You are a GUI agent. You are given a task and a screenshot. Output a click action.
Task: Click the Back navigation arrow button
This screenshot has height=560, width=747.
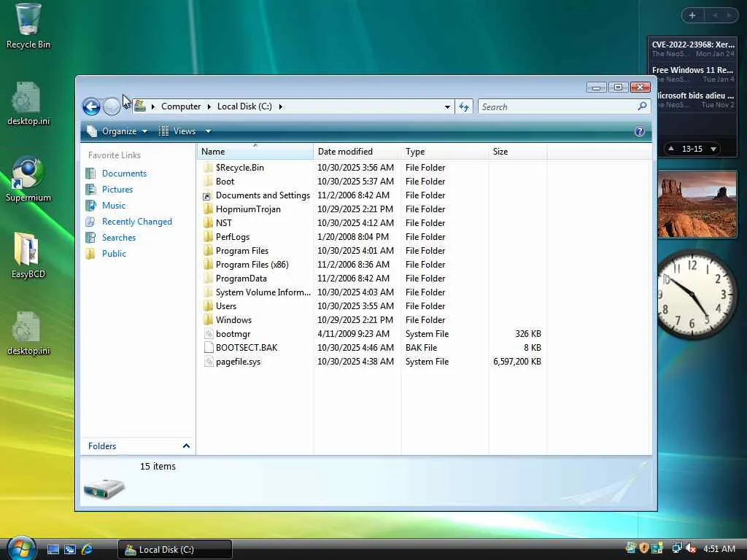tap(91, 107)
